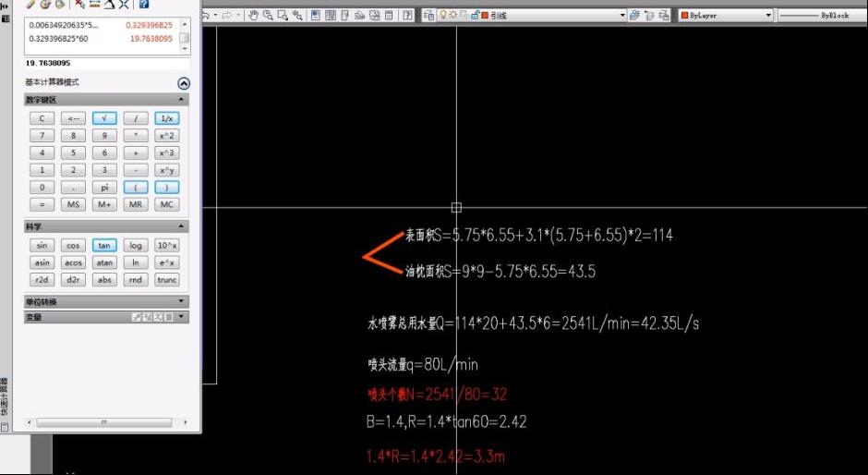This screenshot has height=475, width=868.
Task: Click the Layer States Manager icon
Action: click(663, 16)
